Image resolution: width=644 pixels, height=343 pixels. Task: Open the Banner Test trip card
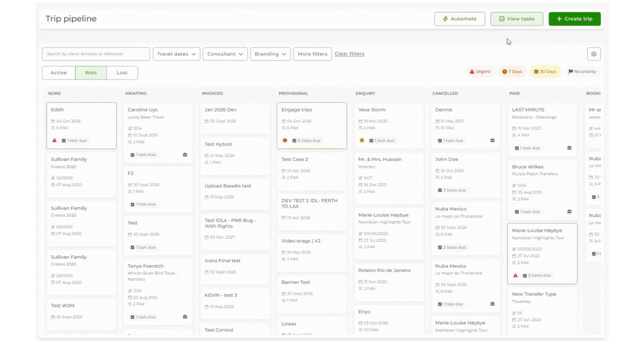click(312, 293)
